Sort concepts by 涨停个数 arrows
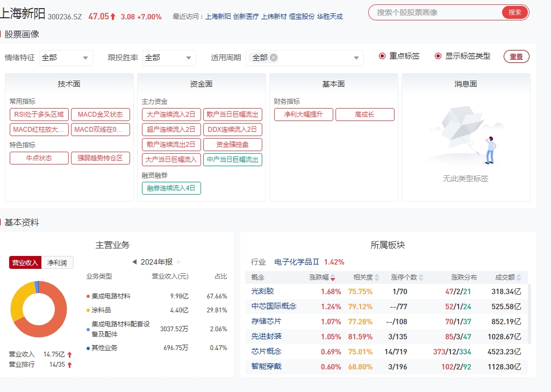 click(421, 278)
